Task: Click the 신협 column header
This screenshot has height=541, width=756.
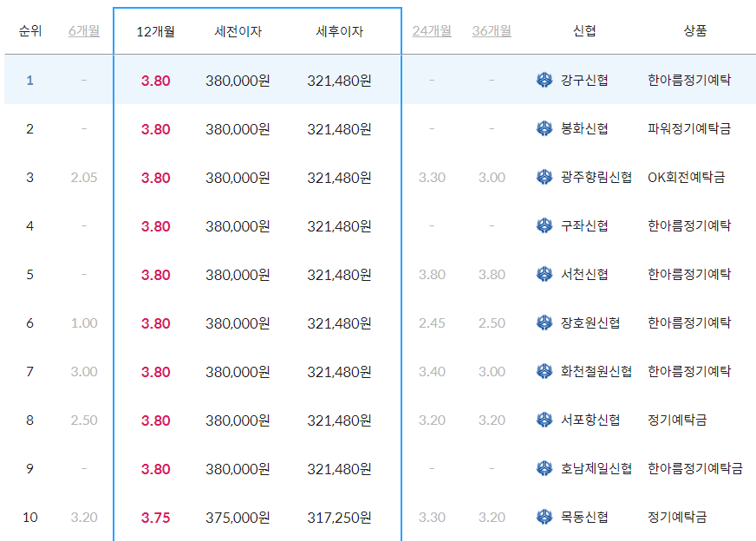Action: [x=584, y=31]
